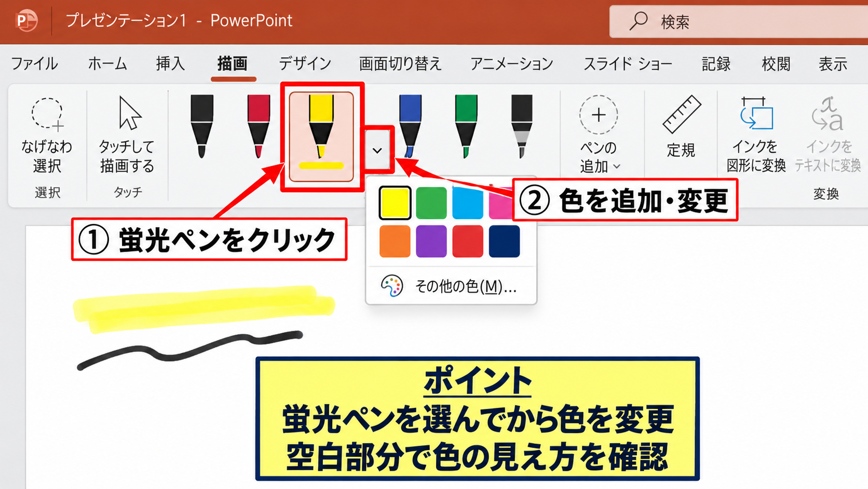Viewport: 868px width, 489px height.
Task: Choose the pink color swatch
Action: (x=500, y=203)
